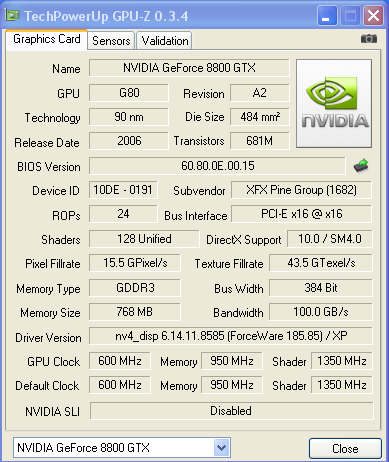
Task: Click the Driver Version field with ForceWare 185.85
Action: (x=231, y=336)
